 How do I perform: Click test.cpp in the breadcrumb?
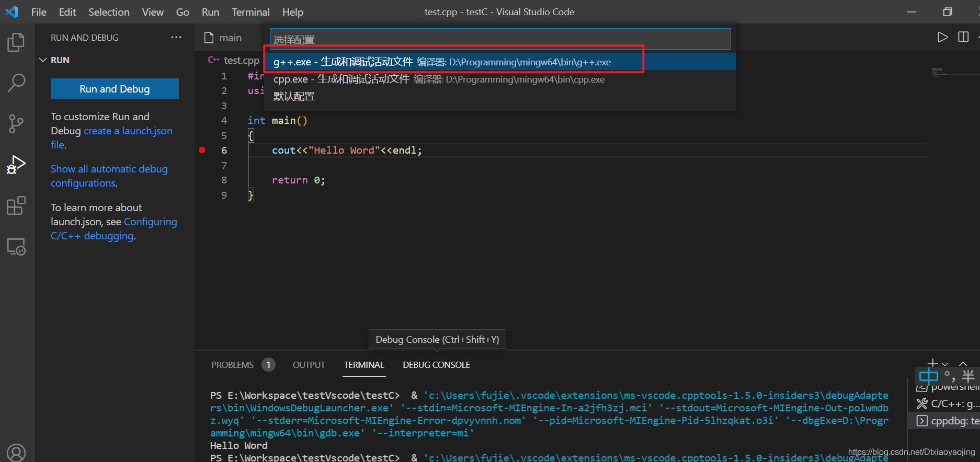241,60
